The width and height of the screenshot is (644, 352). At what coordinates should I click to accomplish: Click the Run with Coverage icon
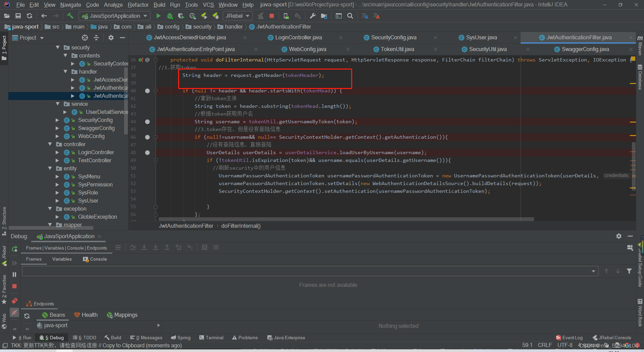[181, 16]
